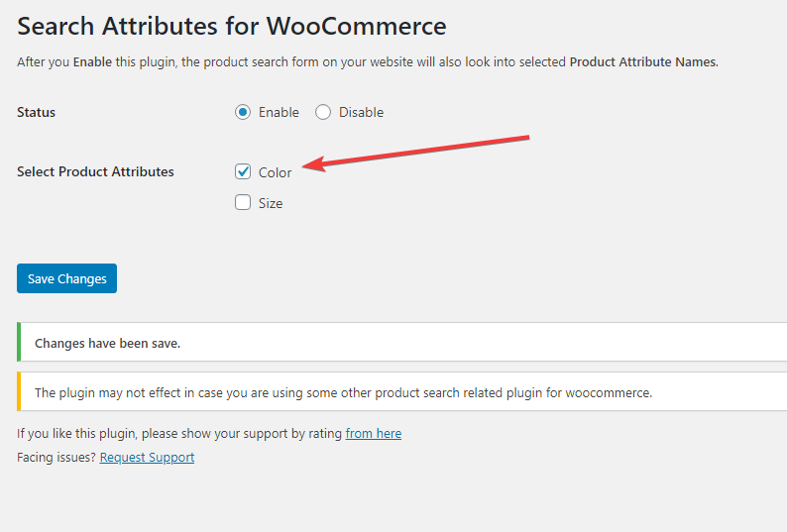Click the yellow plugin warning notice
The image size is (787, 532).
click(x=343, y=392)
